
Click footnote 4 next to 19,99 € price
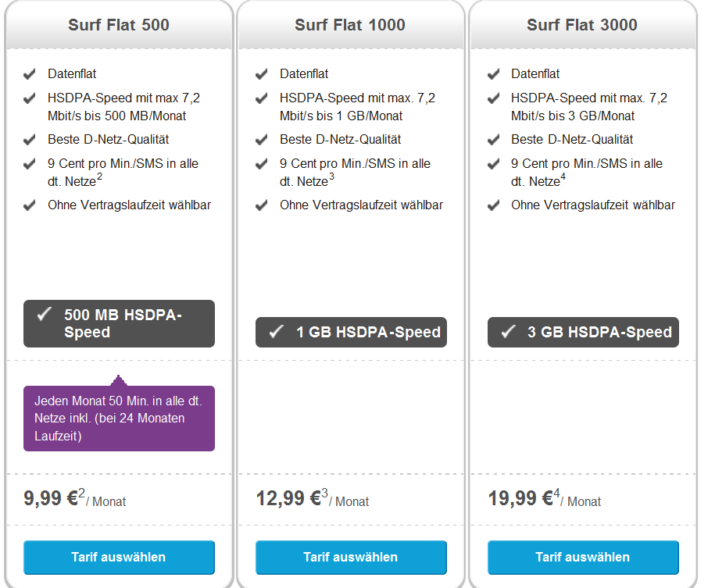[x=557, y=493]
